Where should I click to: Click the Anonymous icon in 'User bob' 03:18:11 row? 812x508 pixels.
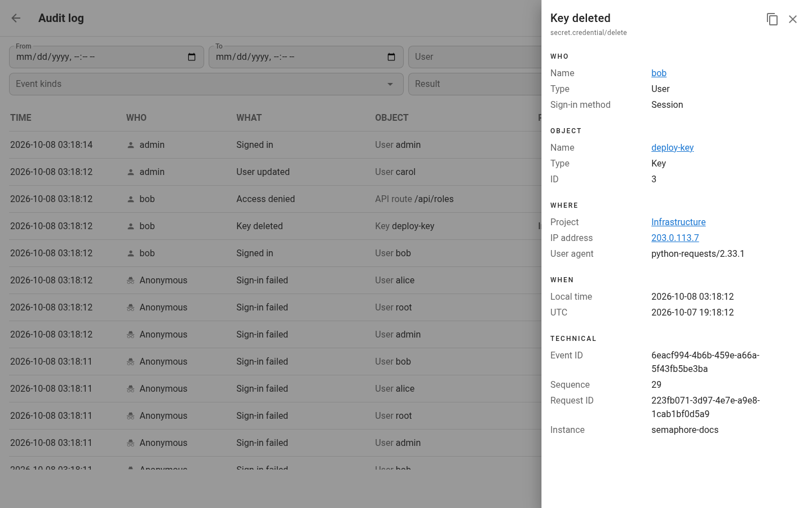[131, 362]
